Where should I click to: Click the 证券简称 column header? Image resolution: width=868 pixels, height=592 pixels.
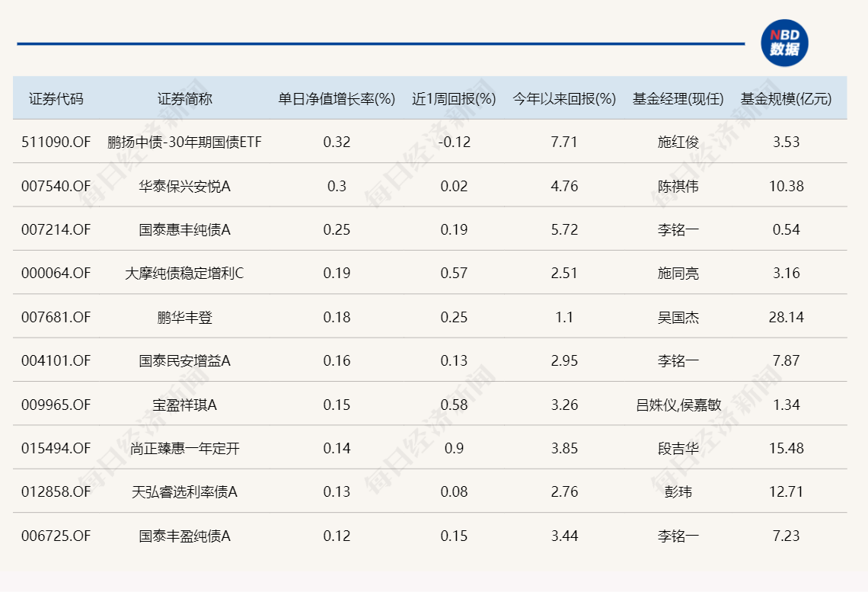(184, 98)
